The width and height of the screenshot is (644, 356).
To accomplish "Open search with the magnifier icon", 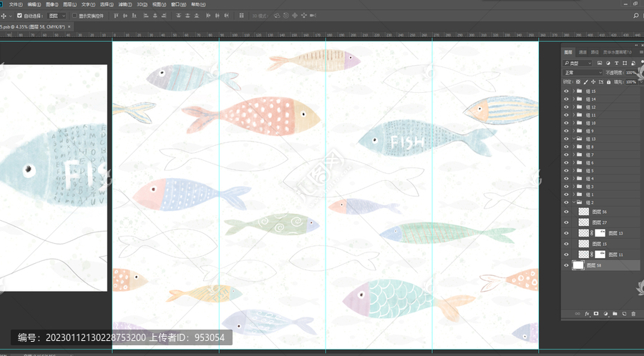I will coord(636,16).
